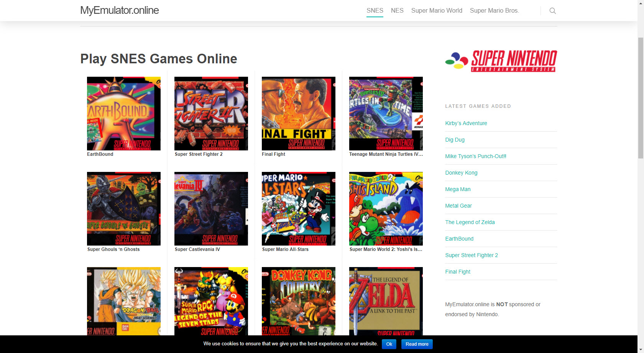Open EarthBound in latest games list

(459, 239)
